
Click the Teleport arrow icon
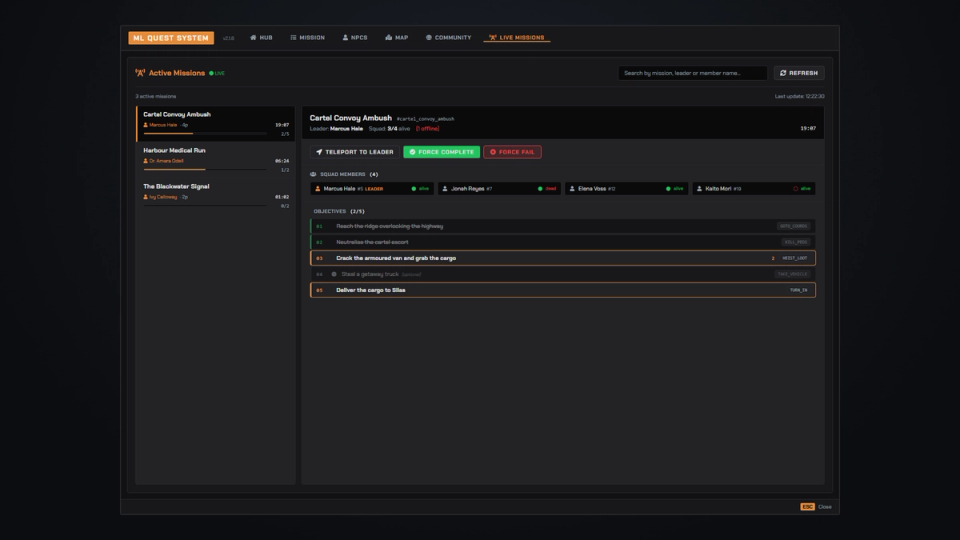[319, 152]
